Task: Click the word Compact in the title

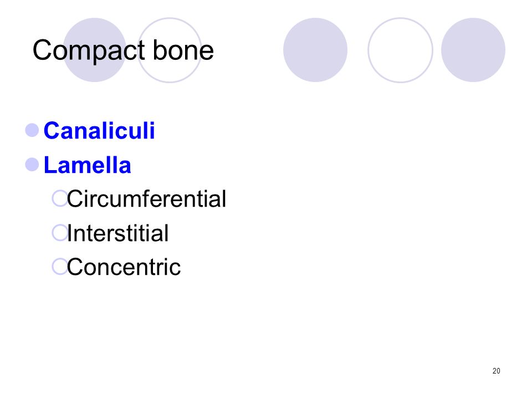Action: [x=89, y=51]
